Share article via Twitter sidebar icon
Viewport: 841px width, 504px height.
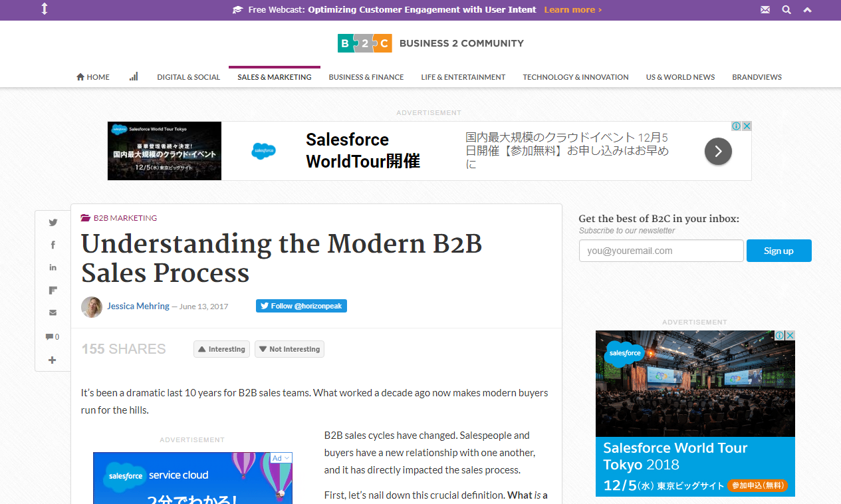point(53,223)
